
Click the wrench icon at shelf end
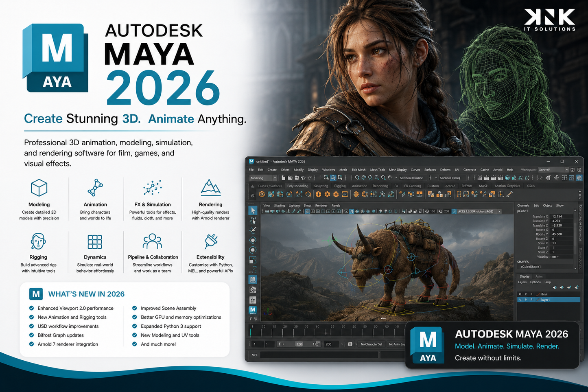tap(509, 195)
